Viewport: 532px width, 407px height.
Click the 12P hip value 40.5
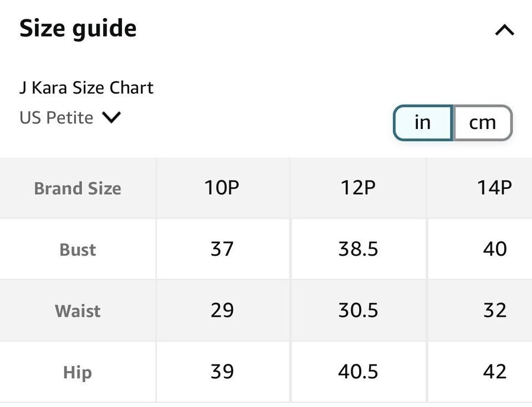(358, 371)
